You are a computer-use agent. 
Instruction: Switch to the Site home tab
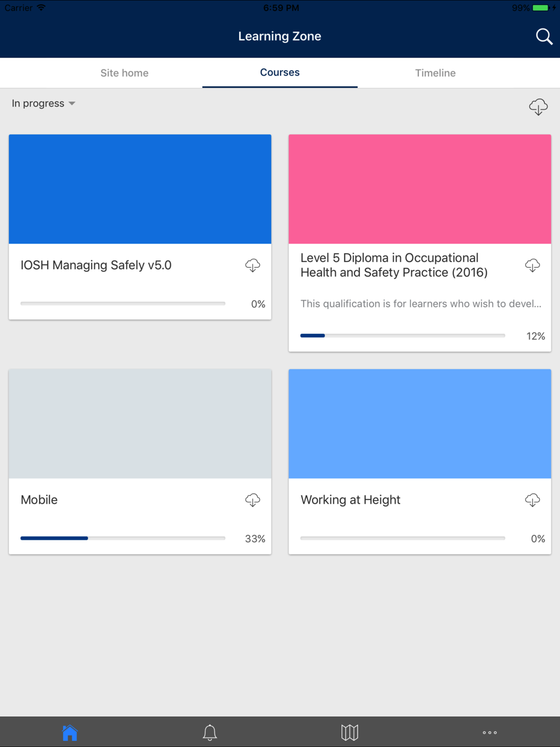pos(124,73)
